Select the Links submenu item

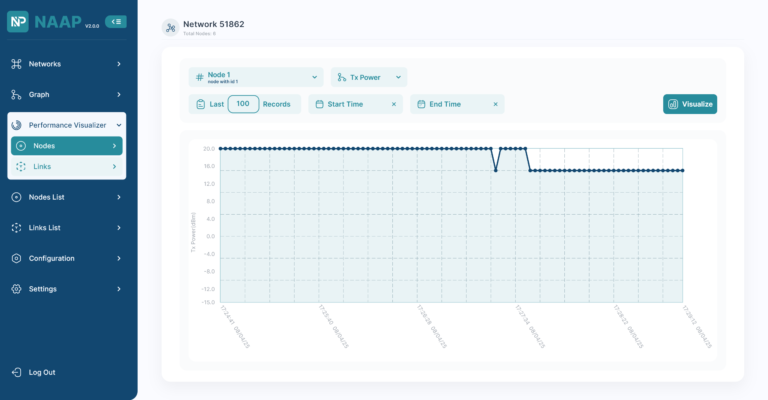pyautogui.click(x=67, y=166)
